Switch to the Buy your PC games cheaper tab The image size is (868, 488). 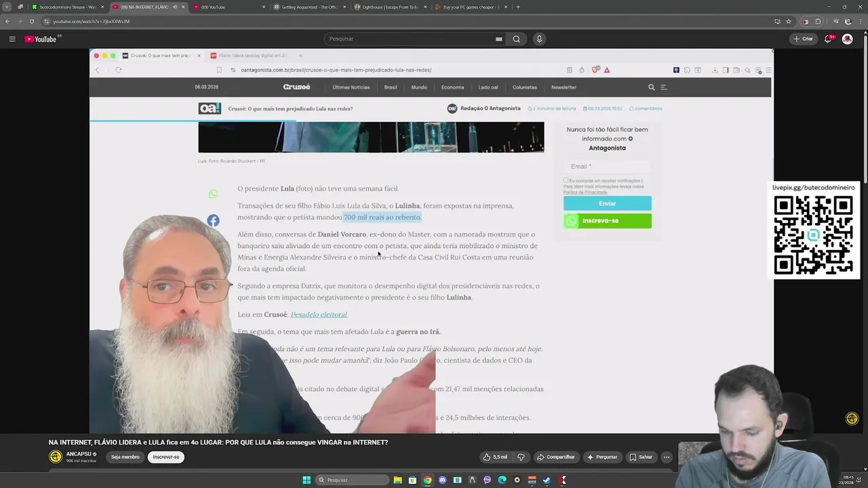pyautogui.click(x=470, y=7)
